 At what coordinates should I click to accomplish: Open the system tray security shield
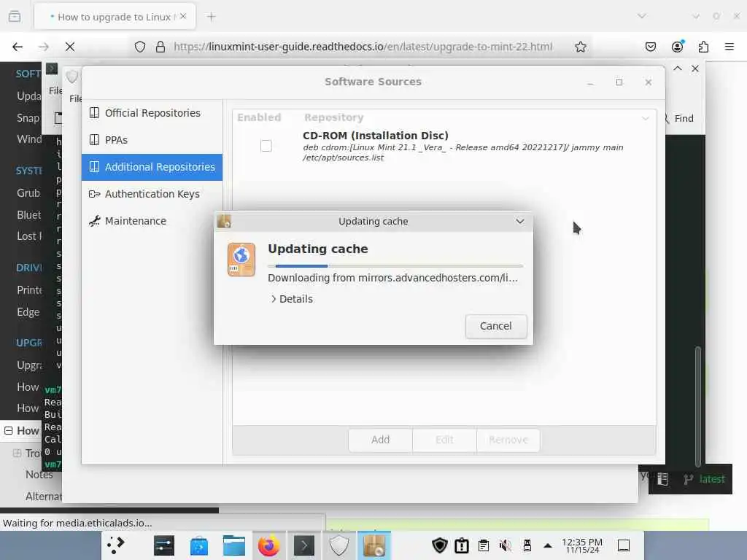pos(439,545)
